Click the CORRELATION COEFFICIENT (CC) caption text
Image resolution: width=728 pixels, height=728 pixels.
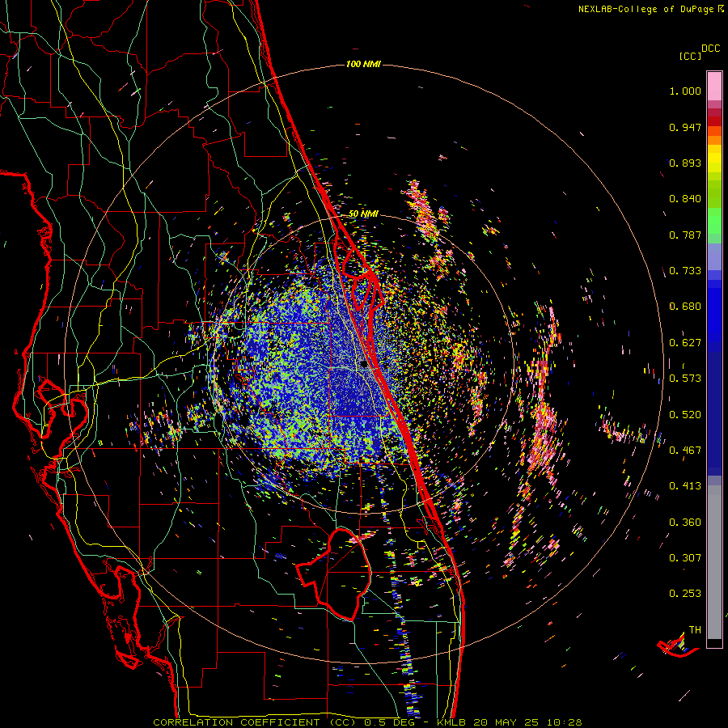pyautogui.click(x=255, y=722)
